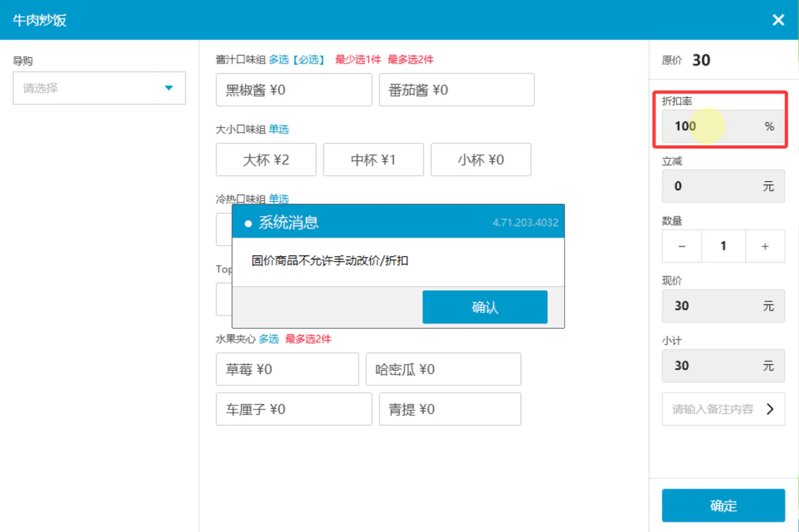Click the message 固价商品不允许手动改价/折扣
799x532 pixels.
point(330,261)
